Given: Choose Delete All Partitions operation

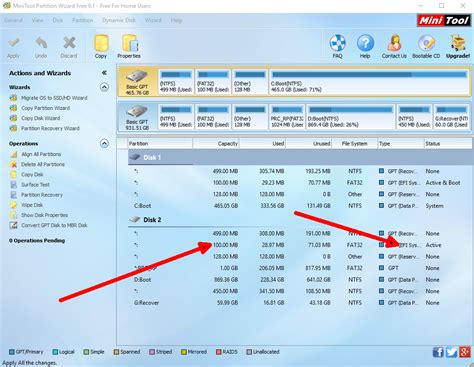Looking at the screenshot, I should coord(37,164).
